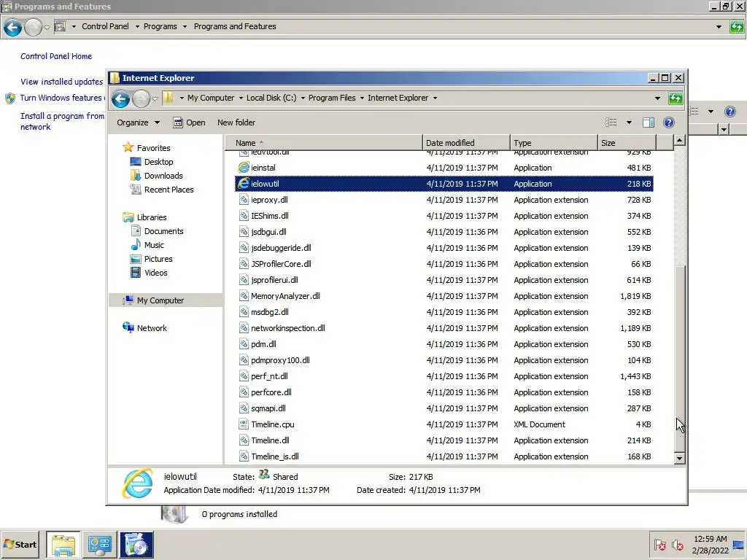Open Control Panel Home link
The height and width of the screenshot is (560, 747).
[56, 56]
